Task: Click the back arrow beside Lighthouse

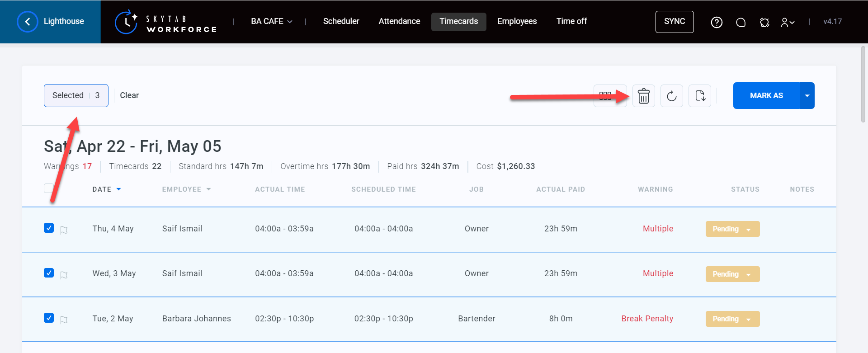Action: pyautogui.click(x=28, y=22)
